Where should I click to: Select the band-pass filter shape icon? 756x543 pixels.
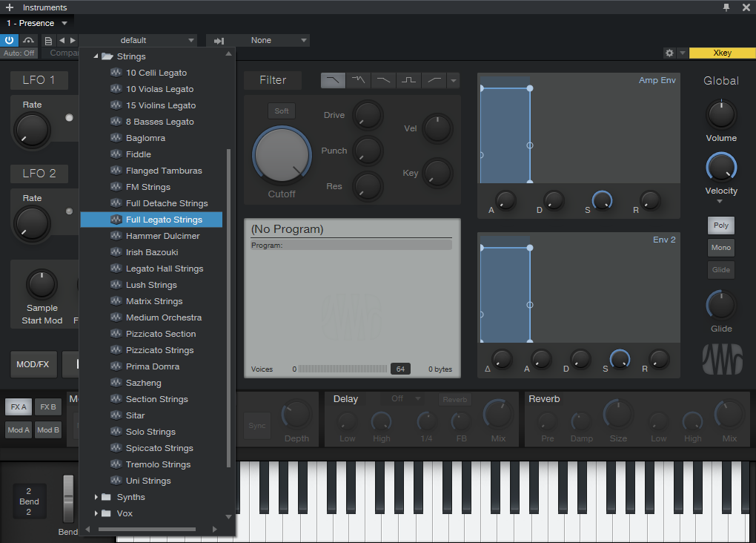tap(408, 80)
